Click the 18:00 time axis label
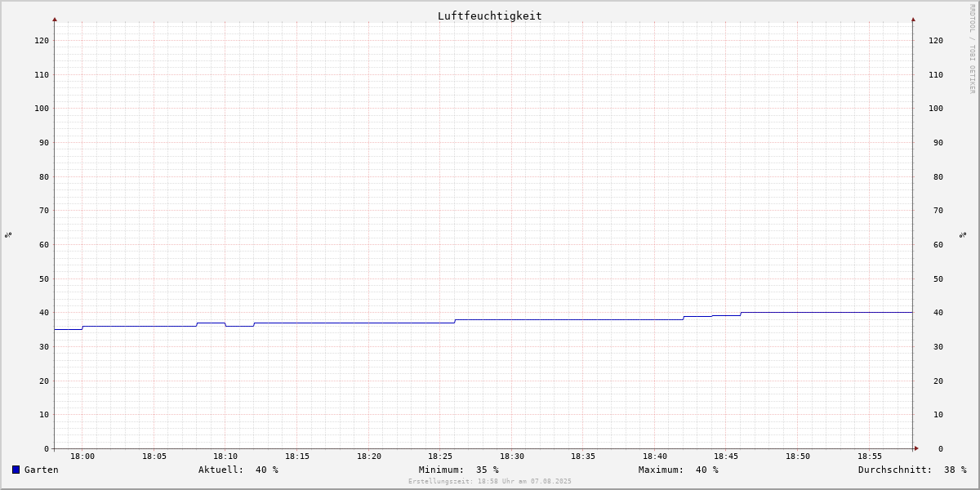The height and width of the screenshot is (490, 980). point(82,456)
